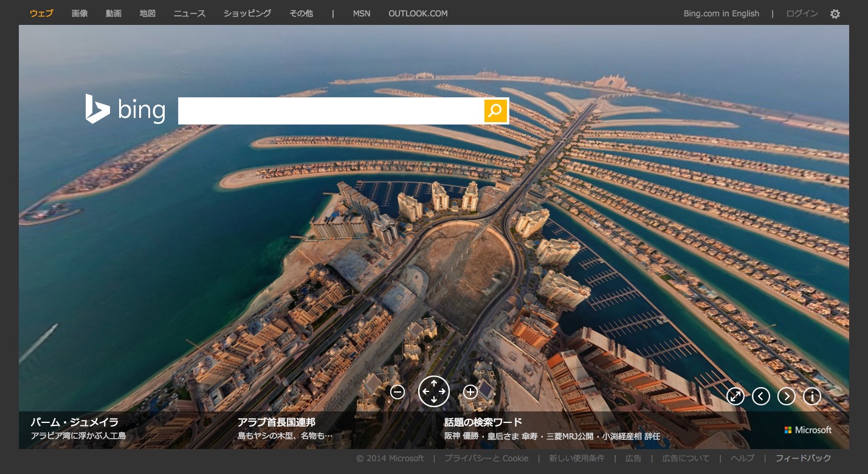The width and height of the screenshot is (868, 474).
Task: Open the 画像 (Images) tab
Action: coord(80,13)
